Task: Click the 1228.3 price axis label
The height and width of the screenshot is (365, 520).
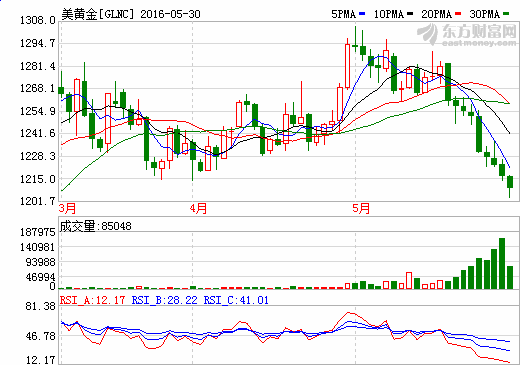Action: tap(38, 156)
